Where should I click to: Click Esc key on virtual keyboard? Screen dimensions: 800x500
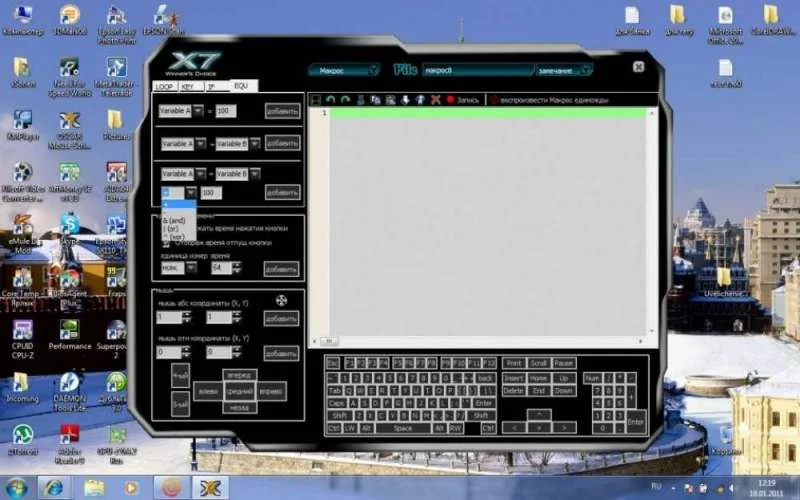tap(333, 363)
